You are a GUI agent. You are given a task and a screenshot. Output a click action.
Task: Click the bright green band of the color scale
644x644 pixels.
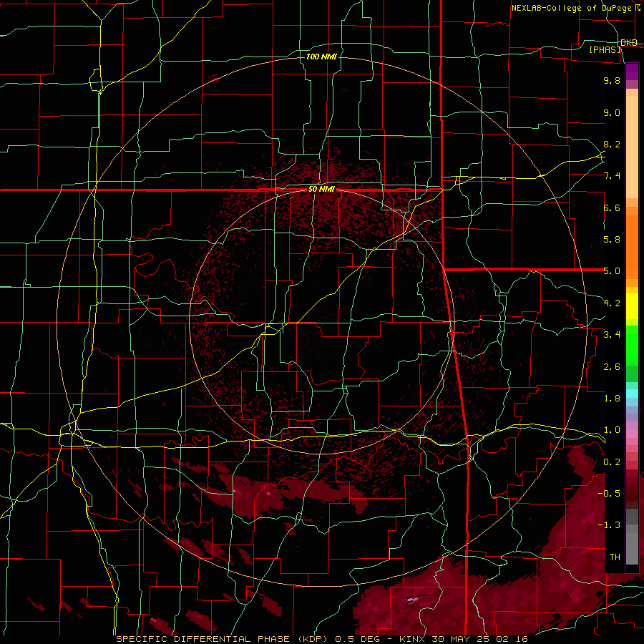632,346
